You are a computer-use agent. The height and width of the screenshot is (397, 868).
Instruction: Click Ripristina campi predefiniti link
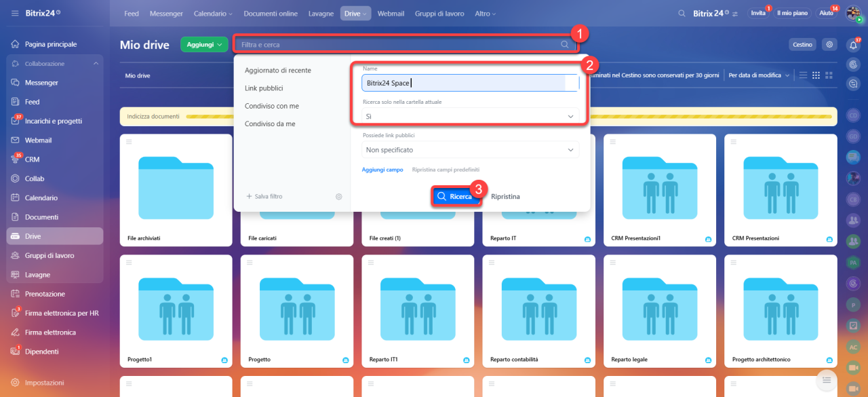[x=446, y=170]
